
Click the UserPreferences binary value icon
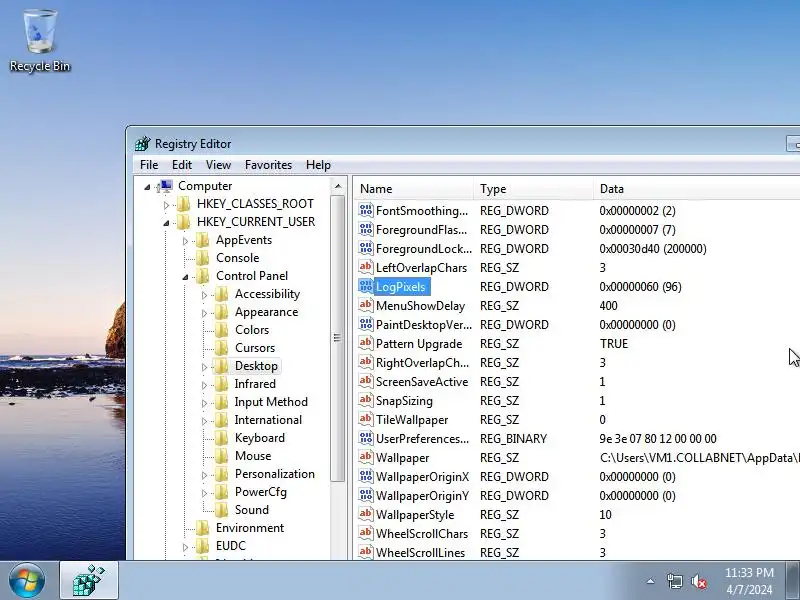click(x=366, y=439)
